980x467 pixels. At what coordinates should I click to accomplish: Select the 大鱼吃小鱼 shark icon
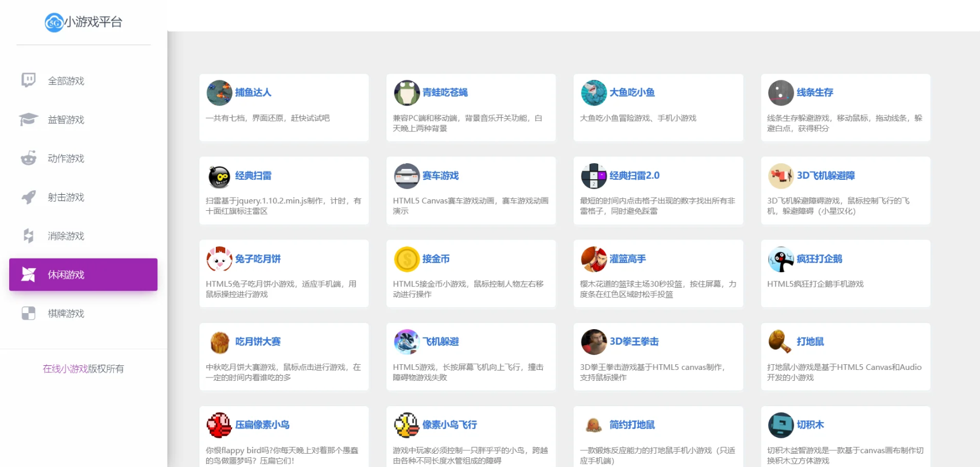point(594,93)
